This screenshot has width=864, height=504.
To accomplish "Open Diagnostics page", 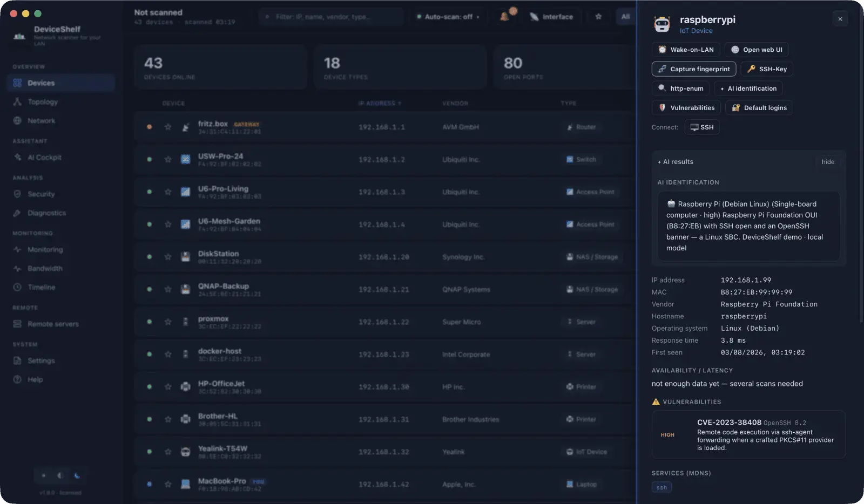I will point(61,213).
